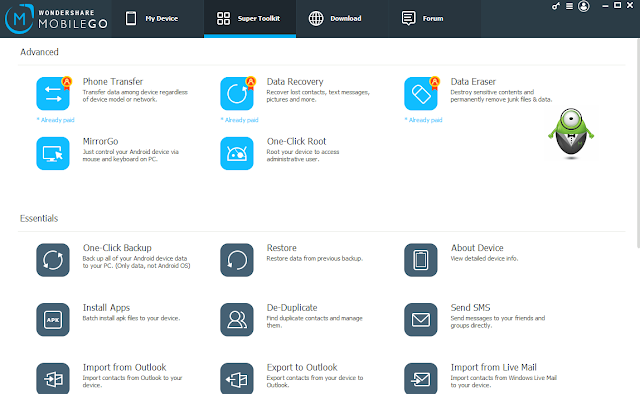Click 'Already paid' under Data Eraser
The height and width of the screenshot is (394, 640).
pyautogui.click(x=424, y=120)
